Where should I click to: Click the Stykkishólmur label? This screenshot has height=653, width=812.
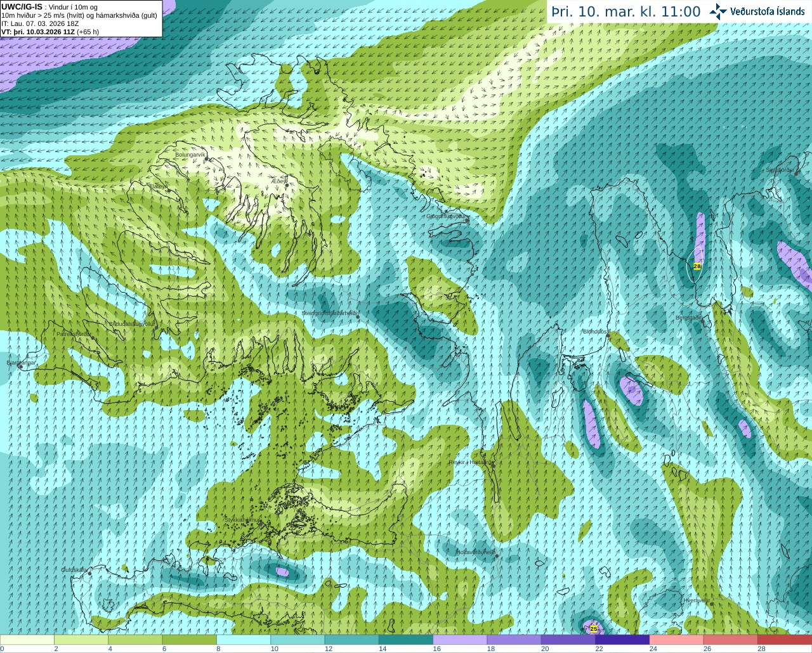pos(242,520)
